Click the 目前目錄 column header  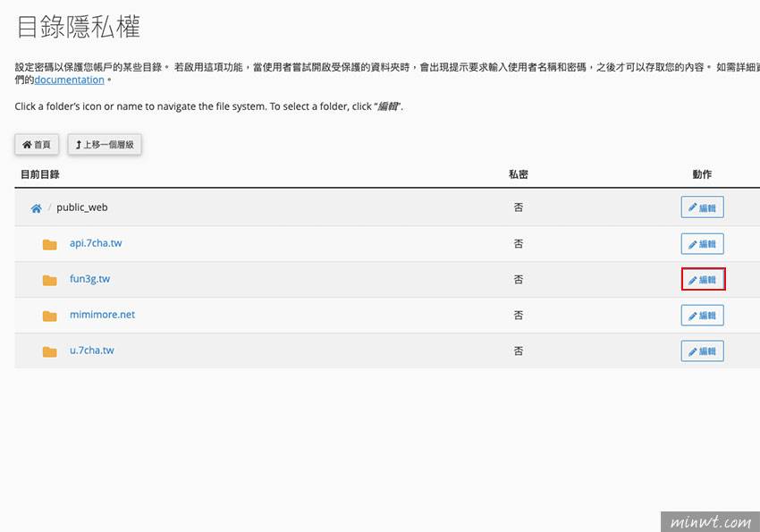(x=39, y=174)
